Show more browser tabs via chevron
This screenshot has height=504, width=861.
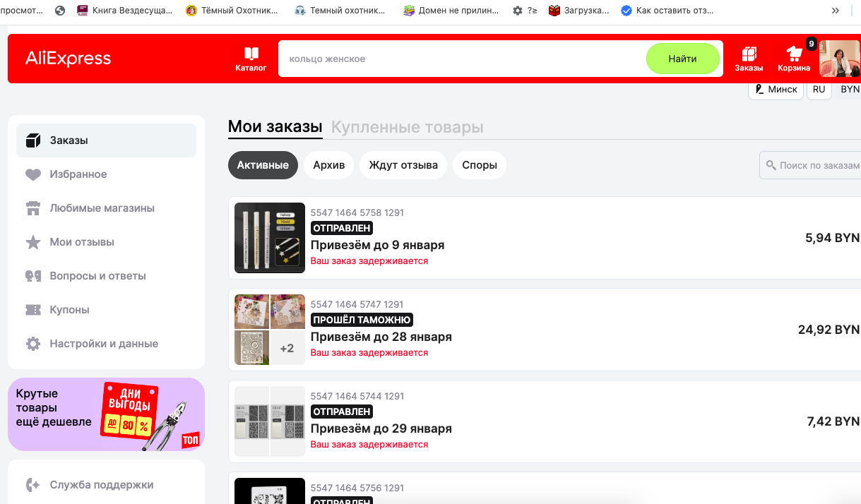(x=836, y=11)
